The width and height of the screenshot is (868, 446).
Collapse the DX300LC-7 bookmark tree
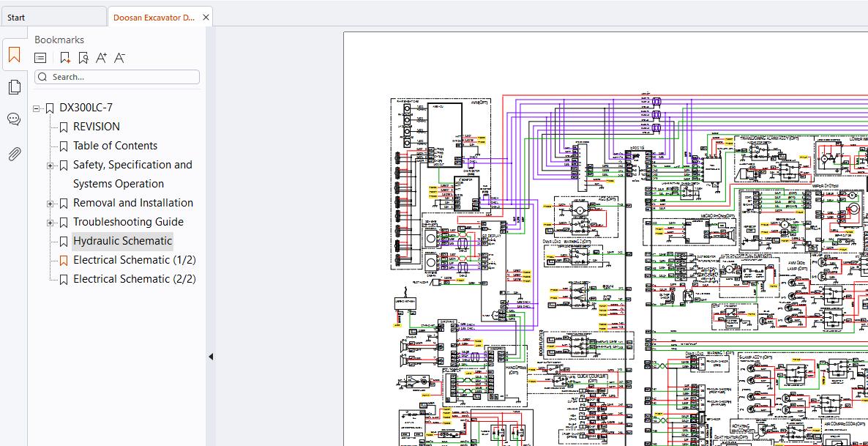37,108
